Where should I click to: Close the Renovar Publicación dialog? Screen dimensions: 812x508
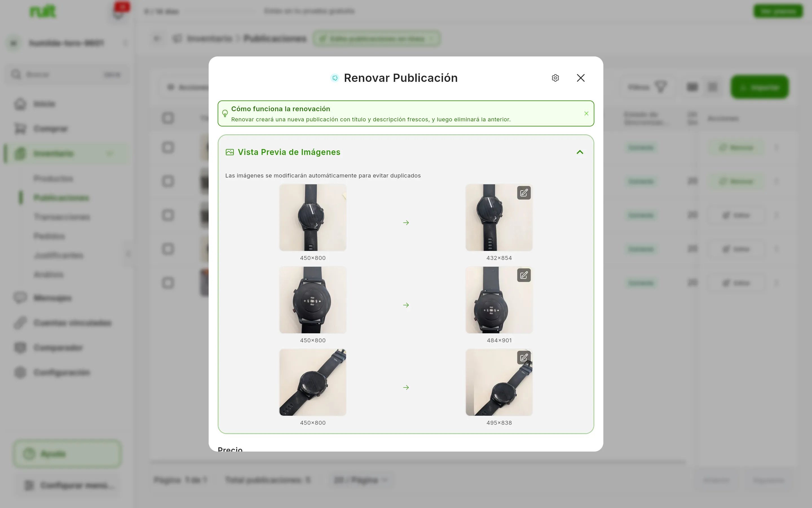[581, 78]
